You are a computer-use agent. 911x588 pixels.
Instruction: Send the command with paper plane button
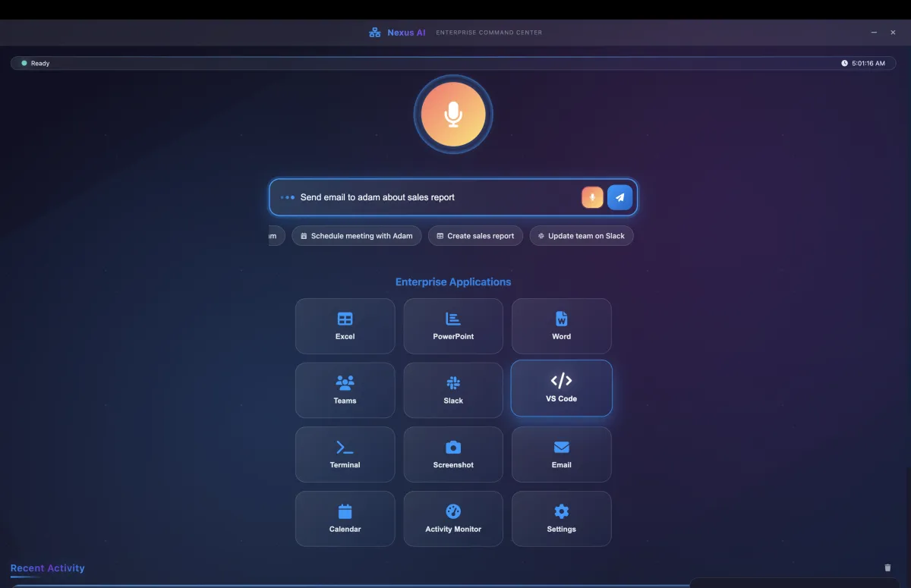pyautogui.click(x=619, y=197)
